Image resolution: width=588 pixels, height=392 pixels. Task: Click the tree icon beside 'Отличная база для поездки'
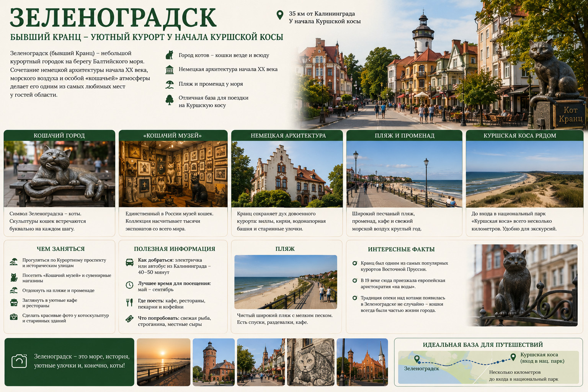click(x=170, y=100)
